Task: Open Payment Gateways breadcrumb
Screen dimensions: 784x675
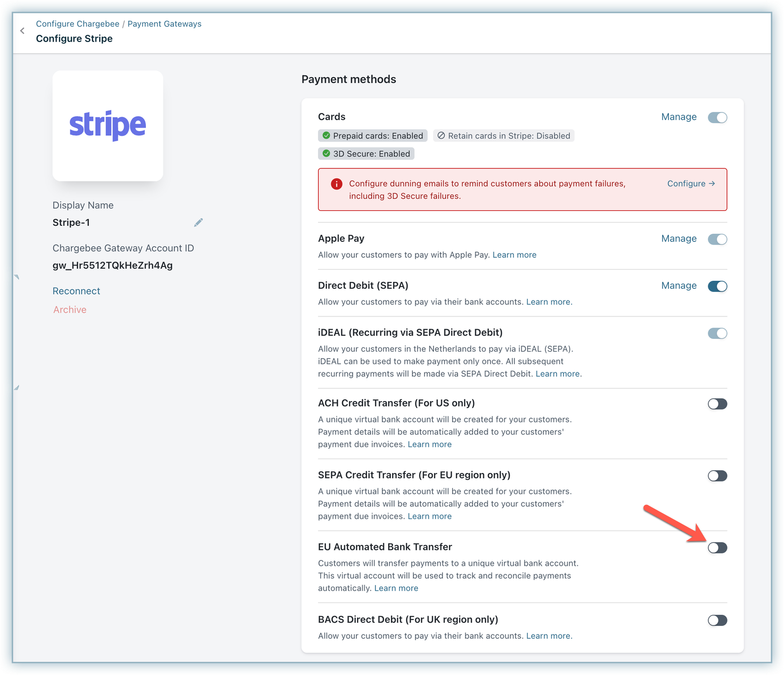Action: (x=164, y=24)
